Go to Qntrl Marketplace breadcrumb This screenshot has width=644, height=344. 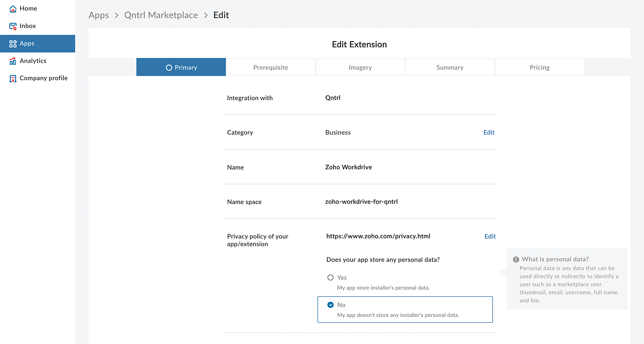[161, 15]
